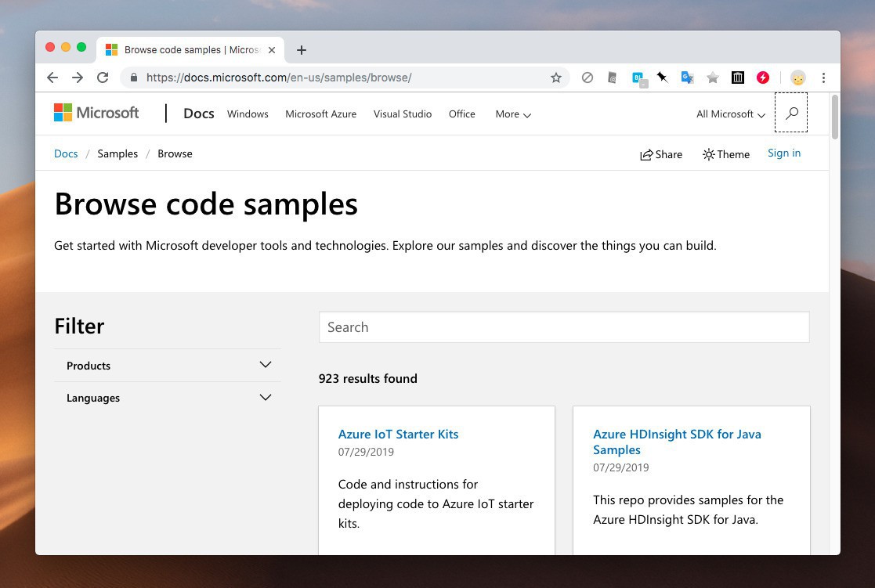The width and height of the screenshot is (875, 588).
Task: Select Visual Studio in the nav bar
Action: (x=402, y=114)
